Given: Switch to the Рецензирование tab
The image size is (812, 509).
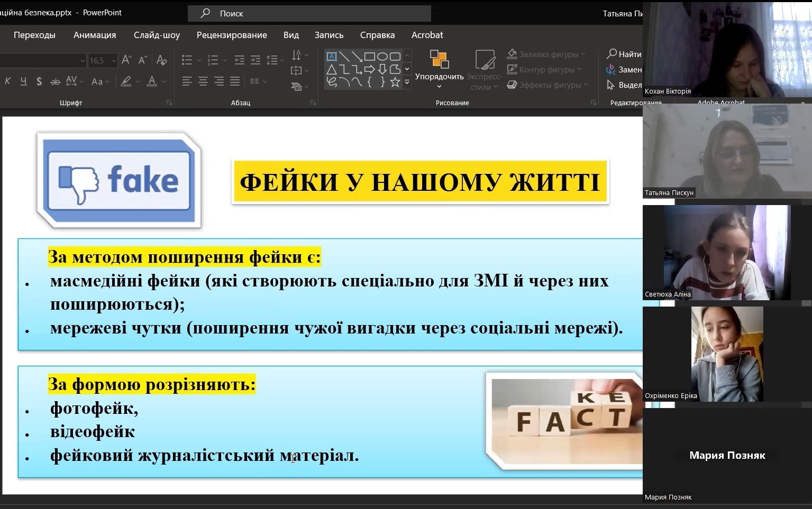Looking at the screenshot, I should coord(232,35).
